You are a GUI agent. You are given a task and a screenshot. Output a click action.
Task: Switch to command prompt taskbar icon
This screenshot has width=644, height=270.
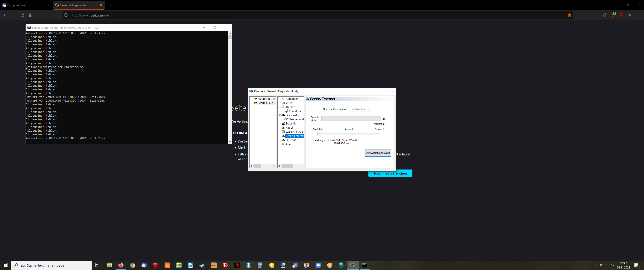[364, 265]
